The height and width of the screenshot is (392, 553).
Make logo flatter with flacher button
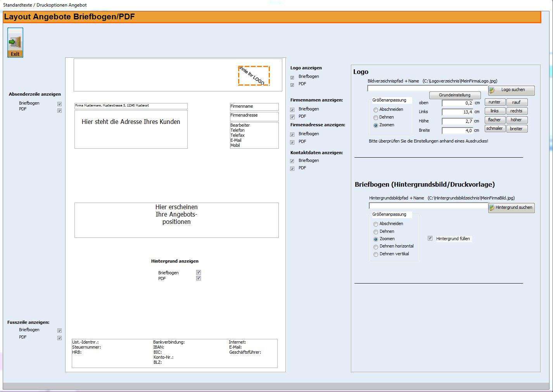(495, 120)
